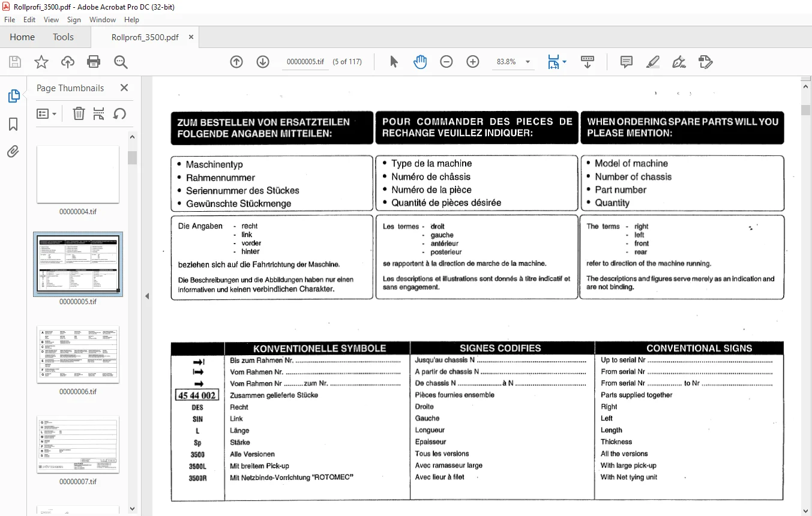
Task: Open the View menu
Action: pyautogui.click(x=51, y=20)
